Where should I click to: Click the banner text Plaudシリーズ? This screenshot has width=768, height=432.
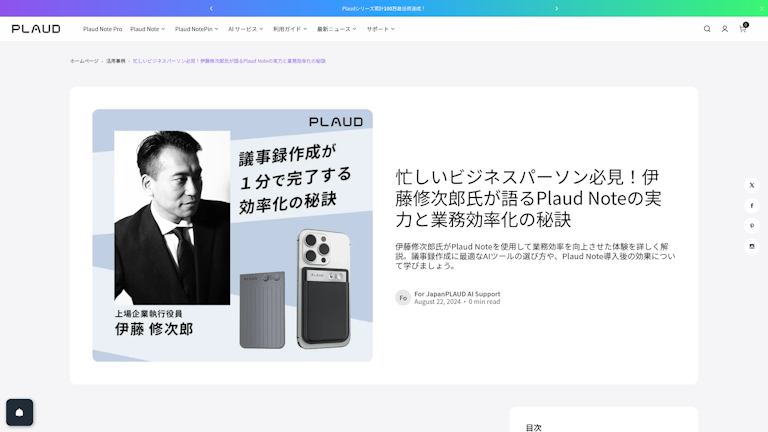[x=384, y=8]
